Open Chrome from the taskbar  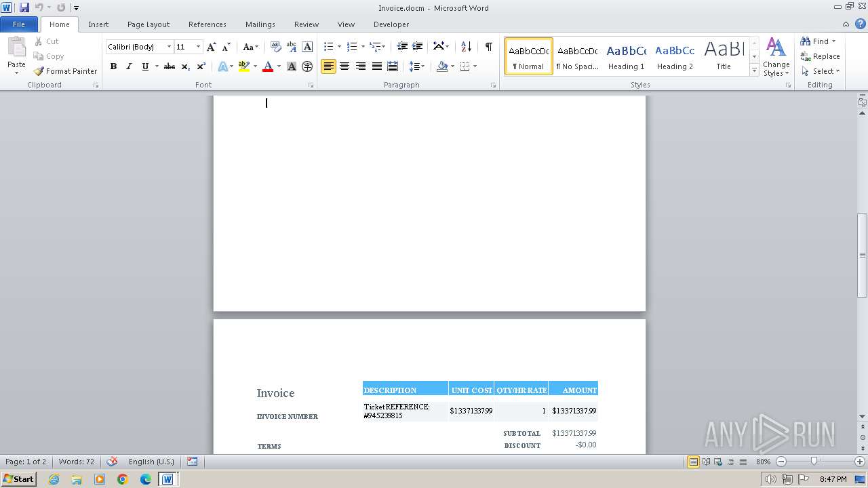(123, 479)
